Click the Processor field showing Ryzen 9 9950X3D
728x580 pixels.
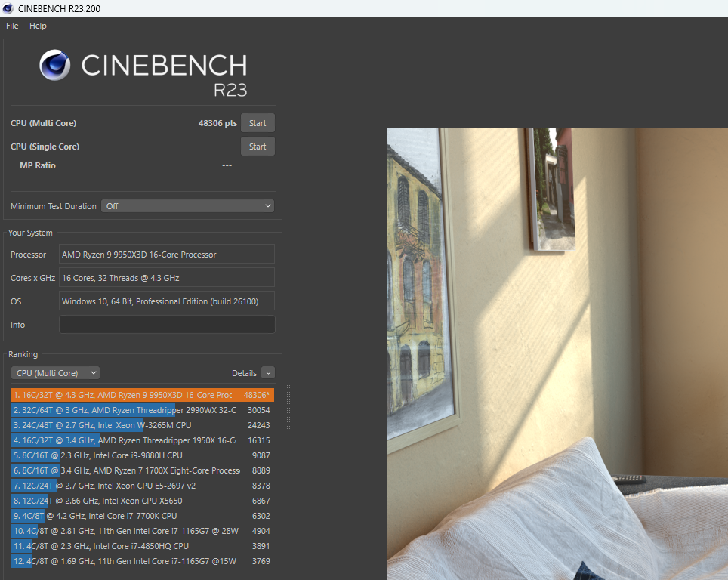167,255
